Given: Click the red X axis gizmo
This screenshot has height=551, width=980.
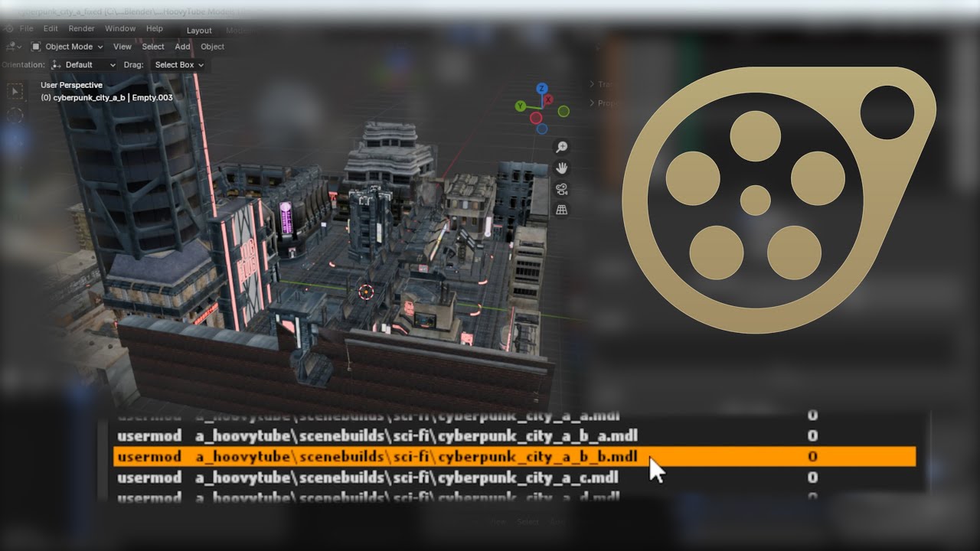Looking at the screenshot, I should pyautogui.click(x=547, y=100).
